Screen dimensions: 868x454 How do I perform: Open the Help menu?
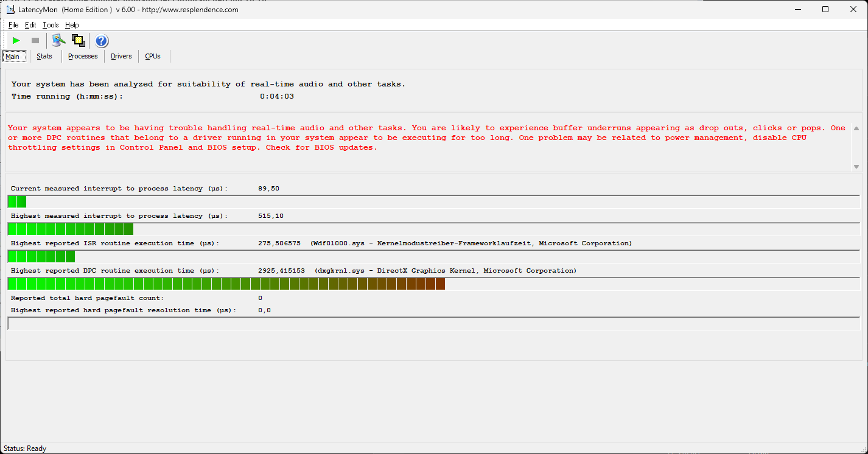coord(72,25)
